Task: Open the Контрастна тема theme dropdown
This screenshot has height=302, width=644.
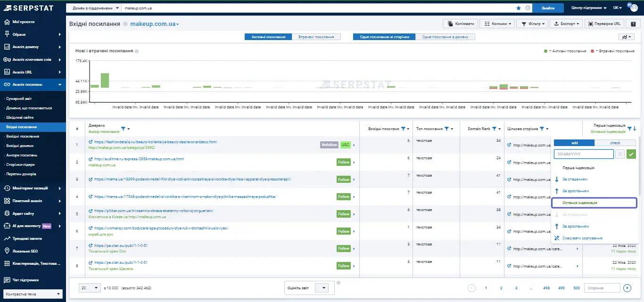Action: tap(33, 294)
